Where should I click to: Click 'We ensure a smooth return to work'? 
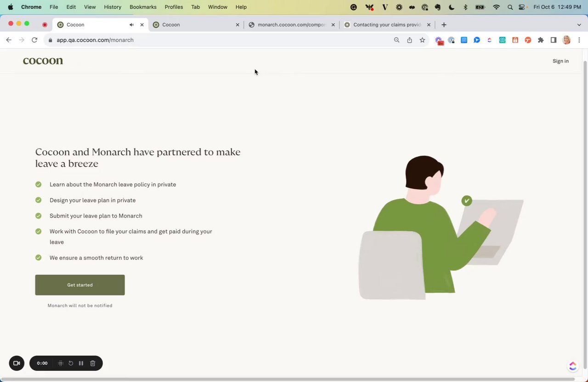(x=96, y=258)
